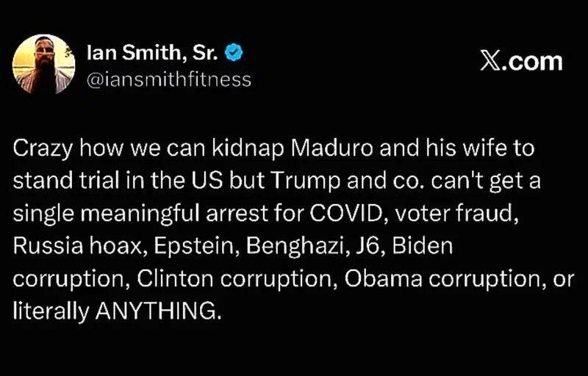Viewport: 588px width, 376px height.
Task: Open the @iansmithfitness handle
Action: (169, 79)
